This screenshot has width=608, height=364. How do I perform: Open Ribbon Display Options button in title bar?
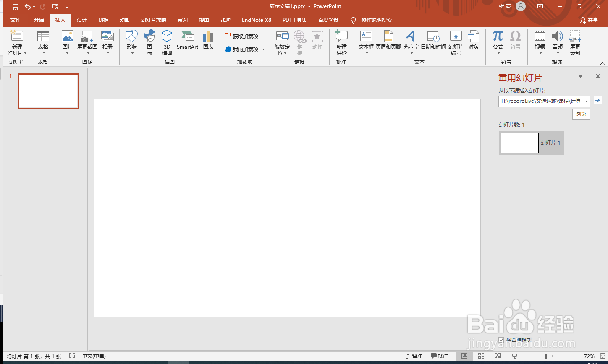(540, 6)
